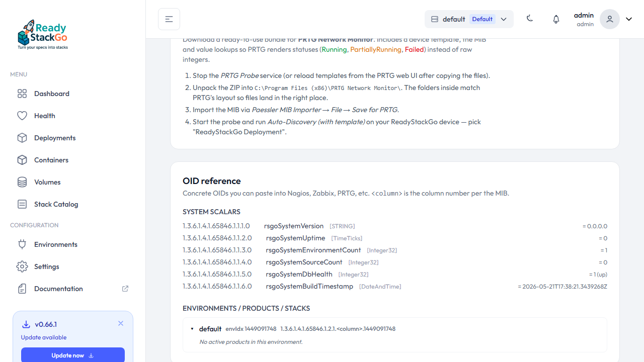
Task: Click the = 1 (up) DbHealth value
Action: tap(598, 275)
